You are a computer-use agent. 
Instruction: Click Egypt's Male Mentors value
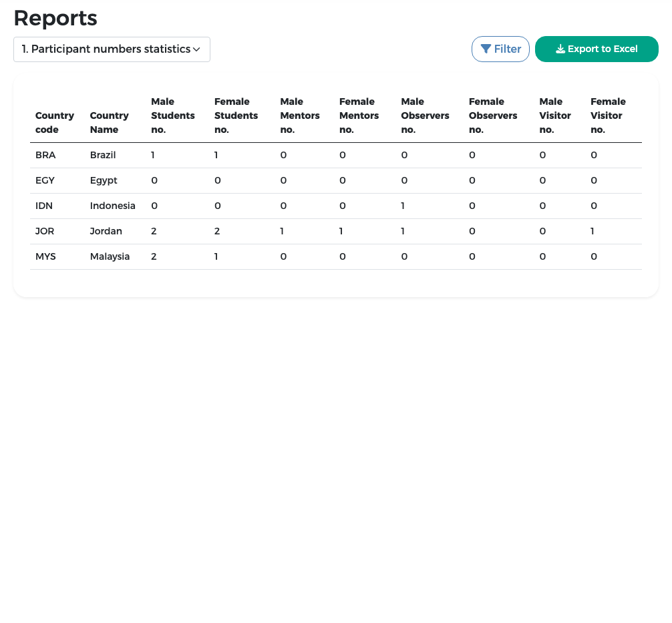(284, 180)
